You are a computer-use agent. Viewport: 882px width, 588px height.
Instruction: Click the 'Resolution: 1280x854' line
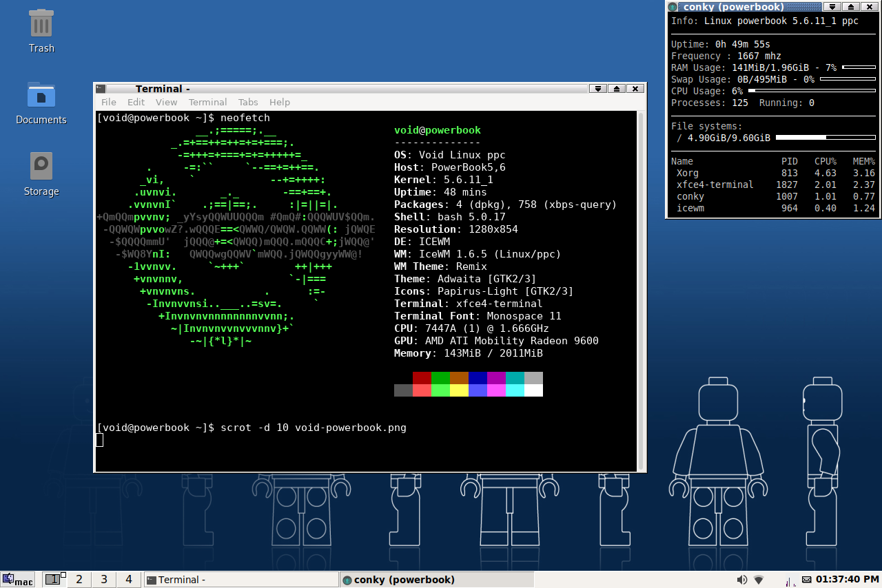(x=456, y=229)
